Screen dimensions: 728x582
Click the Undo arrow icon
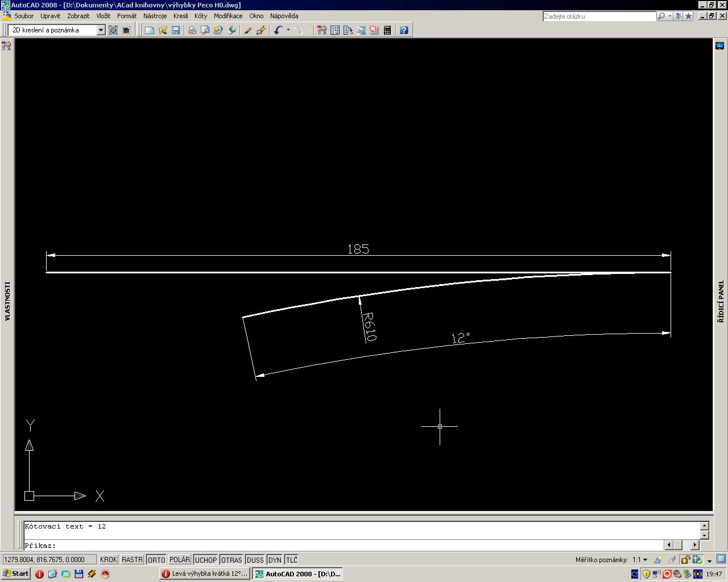point(278,30)
